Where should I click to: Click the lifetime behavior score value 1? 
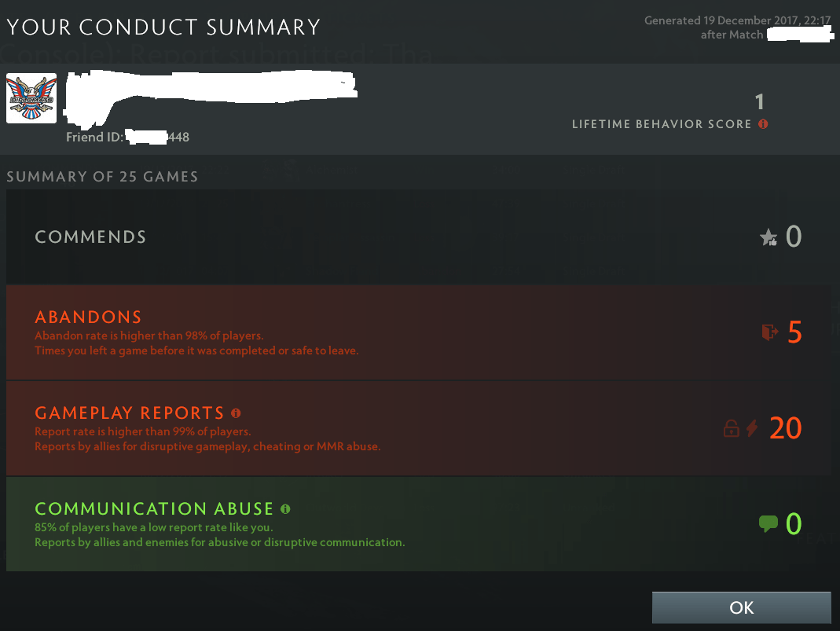[759, 102]
